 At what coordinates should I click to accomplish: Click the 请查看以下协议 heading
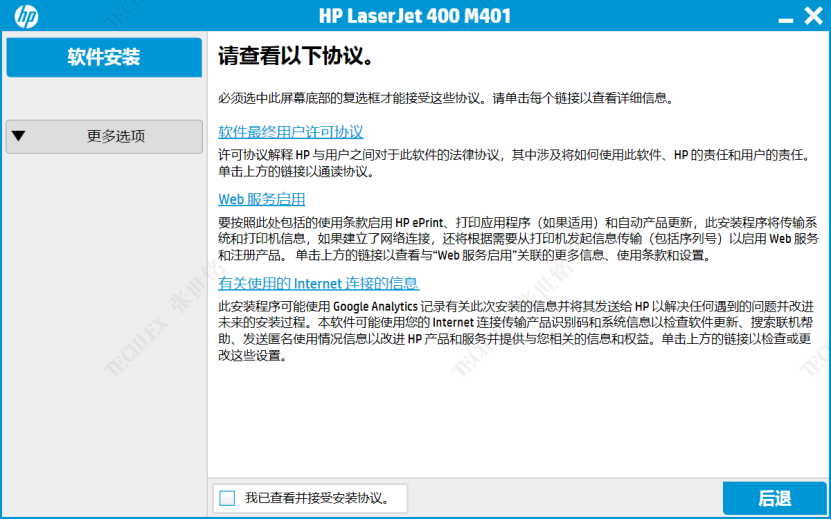pyautogui.click(x=296, y=56)
